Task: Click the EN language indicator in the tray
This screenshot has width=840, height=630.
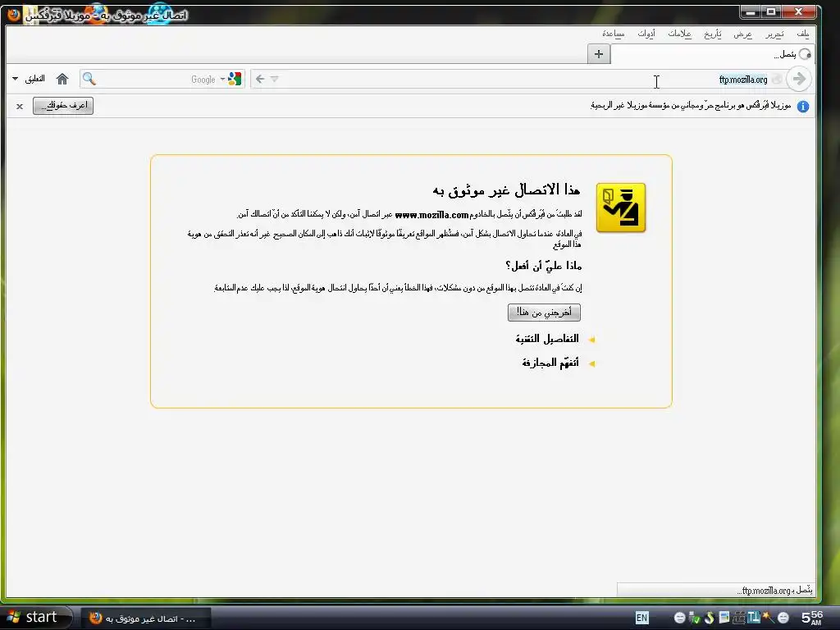Action: point(641,618)
